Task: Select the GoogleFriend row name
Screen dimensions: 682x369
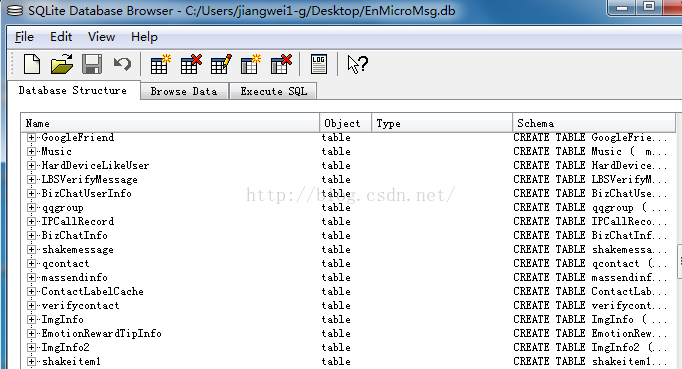Action: [78, 138]
